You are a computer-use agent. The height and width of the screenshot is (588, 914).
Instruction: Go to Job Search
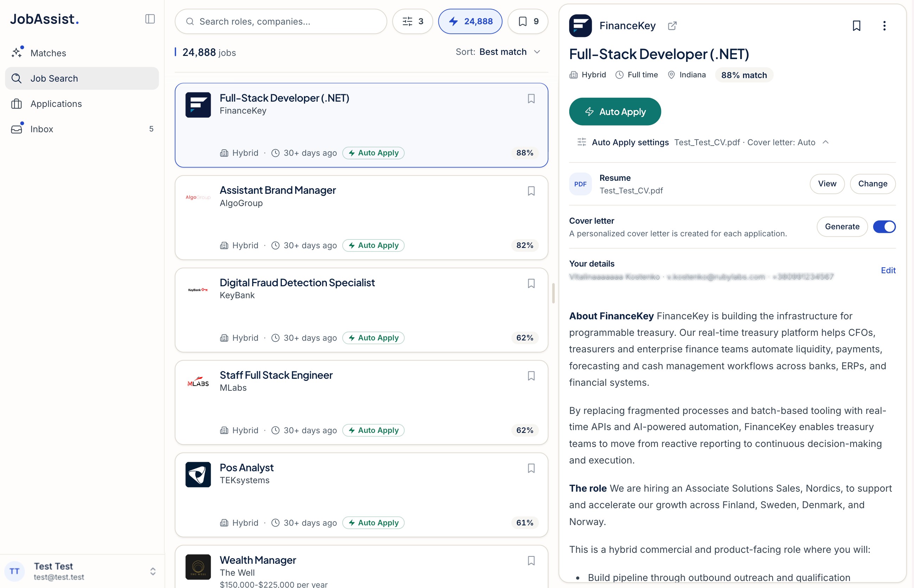(82, 78)
